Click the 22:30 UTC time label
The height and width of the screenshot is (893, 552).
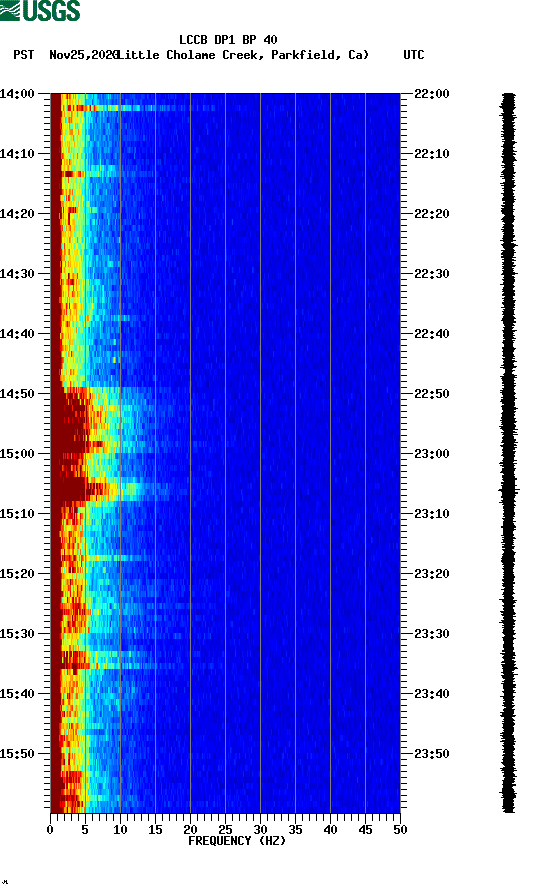(x=432, y=274)
